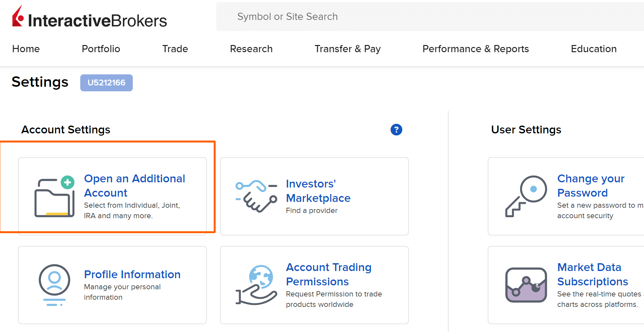Click the blue help question mark icon
Image resolution: width=644 pixels, height=332 pixels.
(x=396, y=130)
